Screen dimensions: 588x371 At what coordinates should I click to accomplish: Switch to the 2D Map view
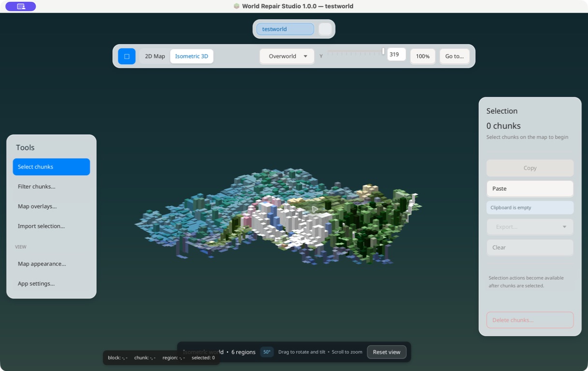coord(155,56)
